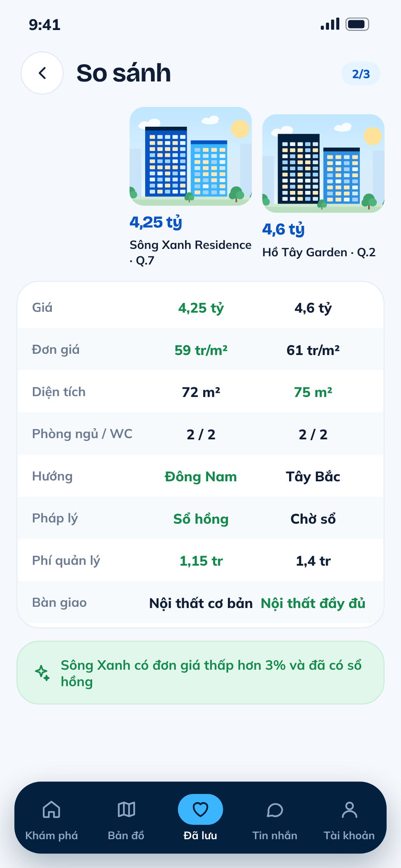Image resolution: width=401 pixels, height=868 pixels.
Task: Tap the cellular signal status icon
Action: [x=330, y=24]
